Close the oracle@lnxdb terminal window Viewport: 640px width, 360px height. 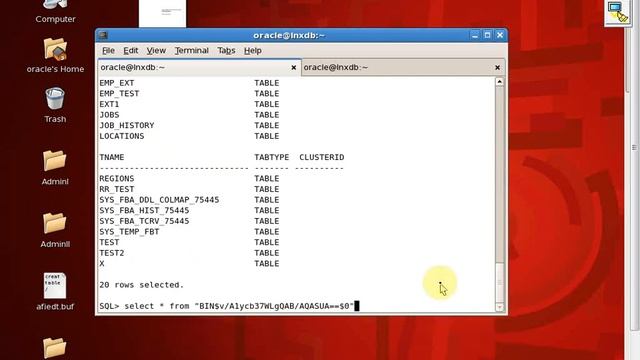500,35
